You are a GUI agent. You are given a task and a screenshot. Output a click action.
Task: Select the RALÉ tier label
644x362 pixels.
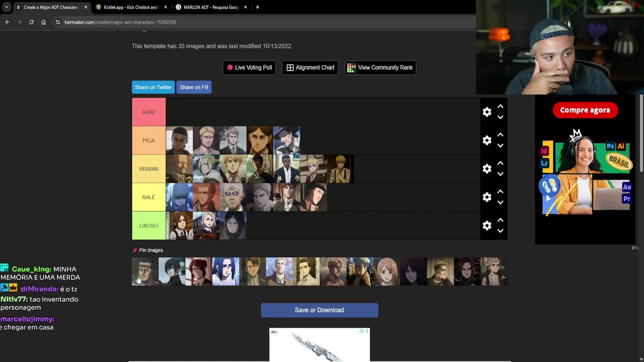coord(148,197)
